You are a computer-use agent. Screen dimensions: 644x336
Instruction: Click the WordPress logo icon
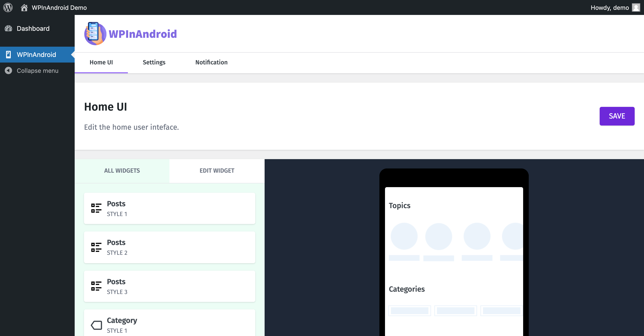click(8, 7)
